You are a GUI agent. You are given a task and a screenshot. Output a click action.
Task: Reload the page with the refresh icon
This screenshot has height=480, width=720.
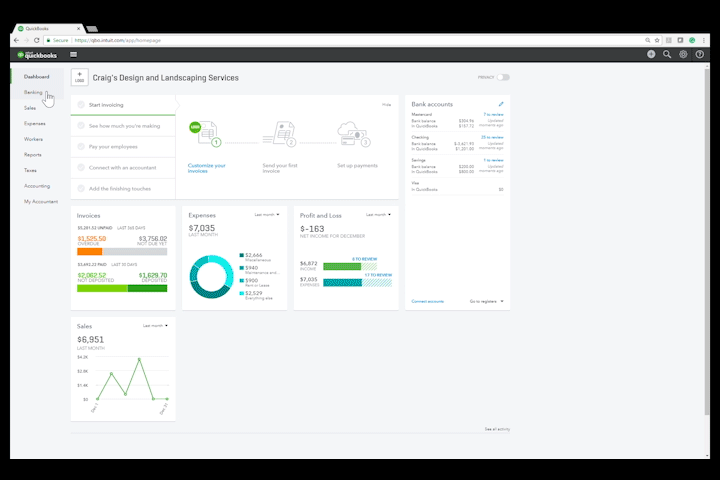(37, 40)
